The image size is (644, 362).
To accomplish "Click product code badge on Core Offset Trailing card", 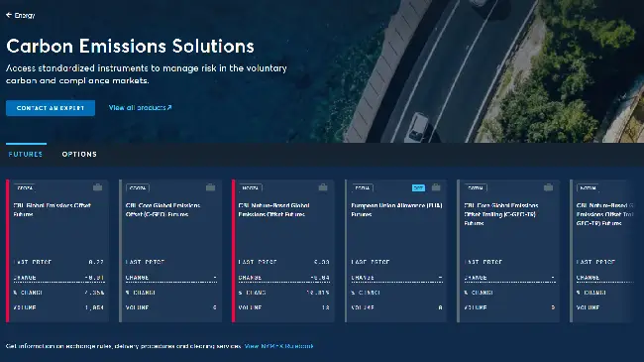I will [x=476, y=188].
